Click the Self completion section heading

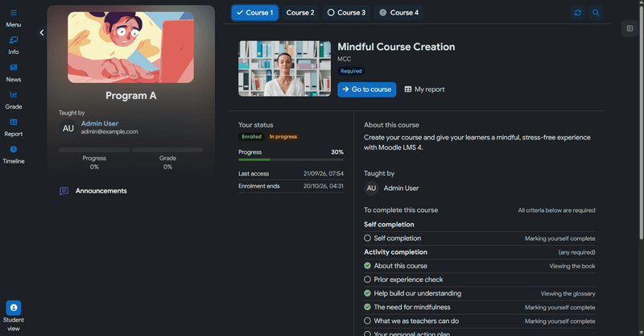click(389, 225)
